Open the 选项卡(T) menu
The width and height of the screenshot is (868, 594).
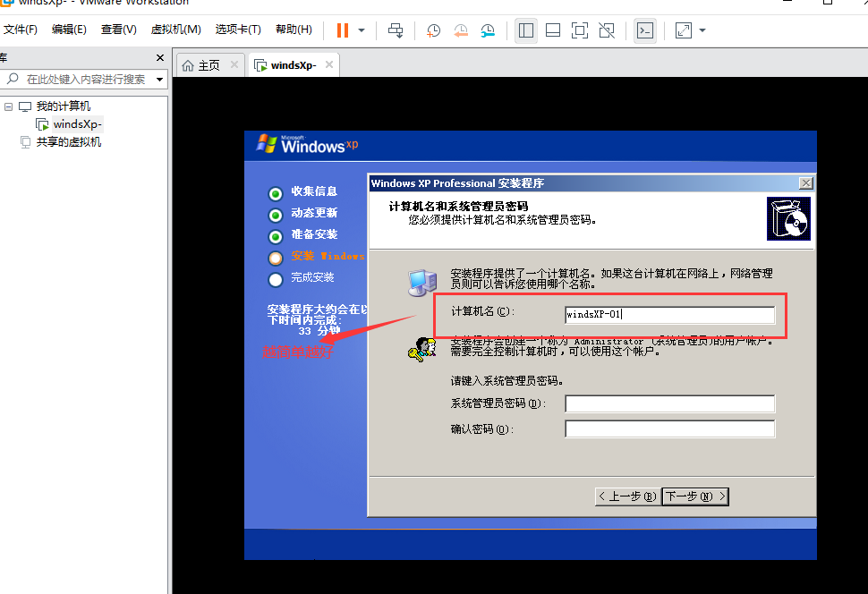[x=238, y=30]
